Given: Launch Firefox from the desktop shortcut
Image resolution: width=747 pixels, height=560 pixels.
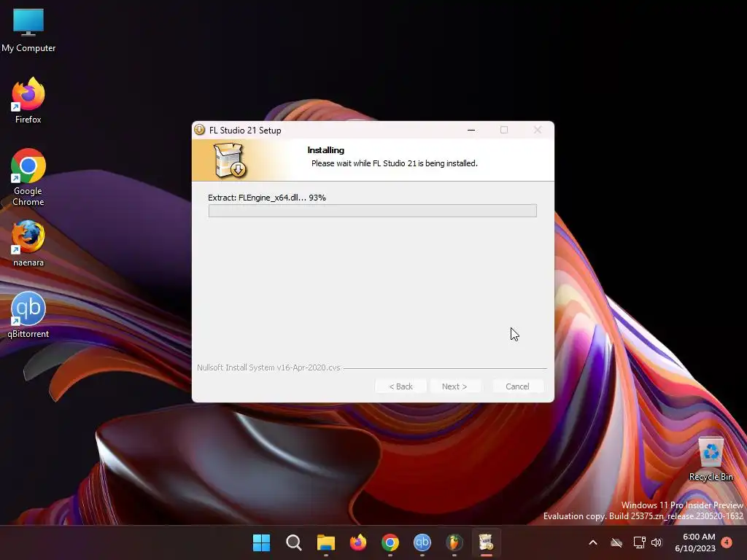Looking at the screenshot, I should pyautogui.click(x=28, y=101).
